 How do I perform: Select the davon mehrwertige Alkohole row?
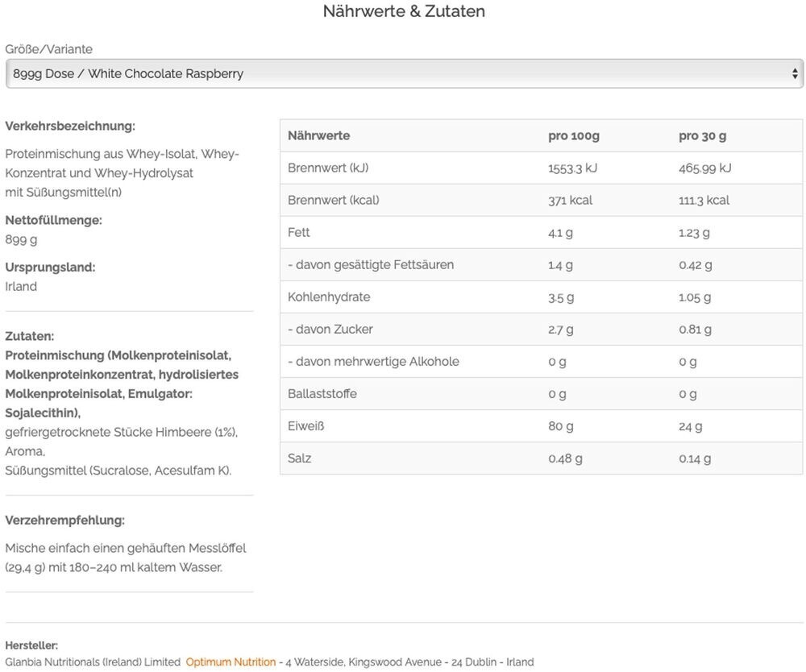coord(373,361)
